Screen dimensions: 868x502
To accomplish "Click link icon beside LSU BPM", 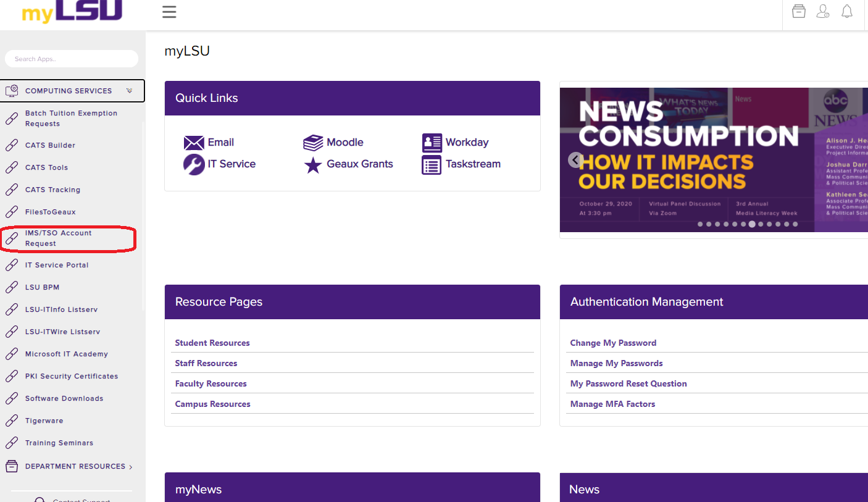I will point(12,288).
